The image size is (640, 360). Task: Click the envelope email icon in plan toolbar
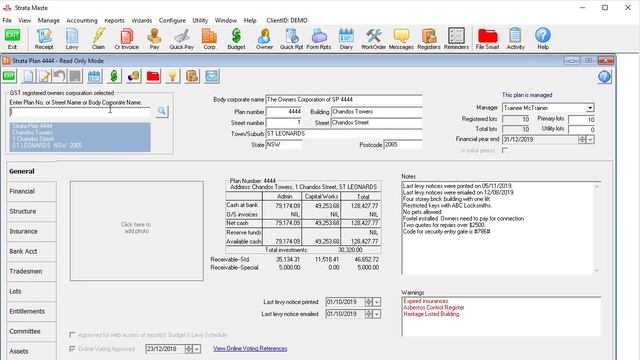click(x=212, y=76)
